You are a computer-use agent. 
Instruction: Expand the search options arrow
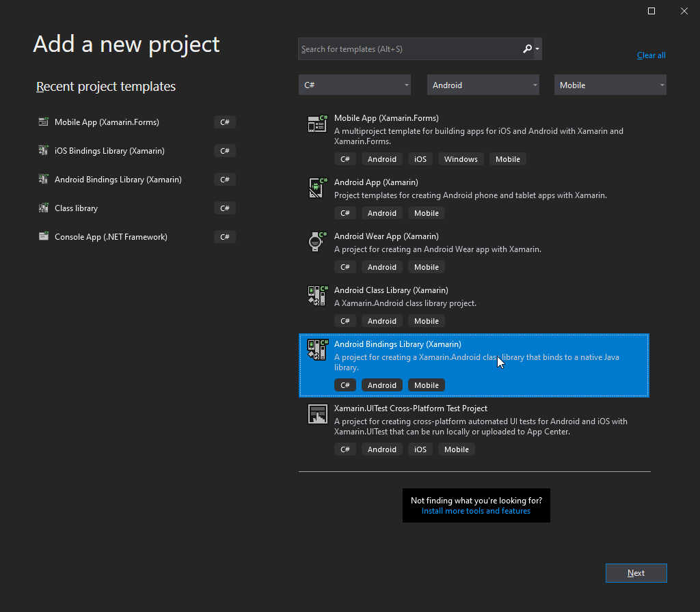(x=537, y=49)
